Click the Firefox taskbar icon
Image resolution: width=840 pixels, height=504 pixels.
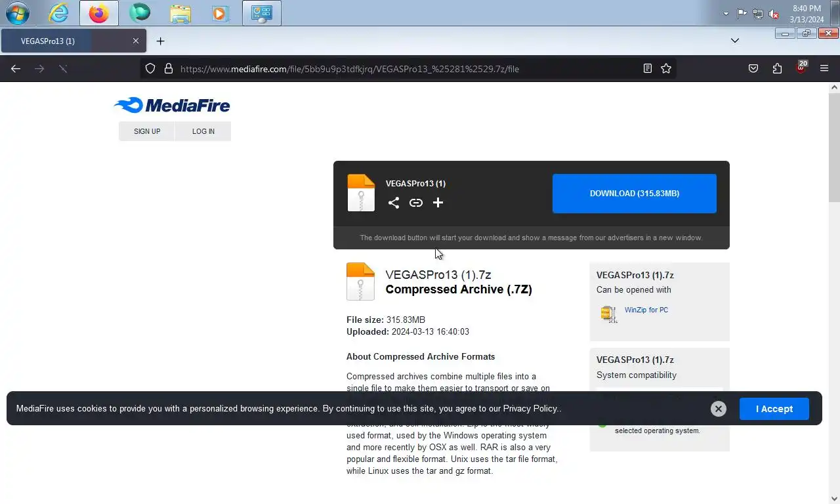point(99,13)
